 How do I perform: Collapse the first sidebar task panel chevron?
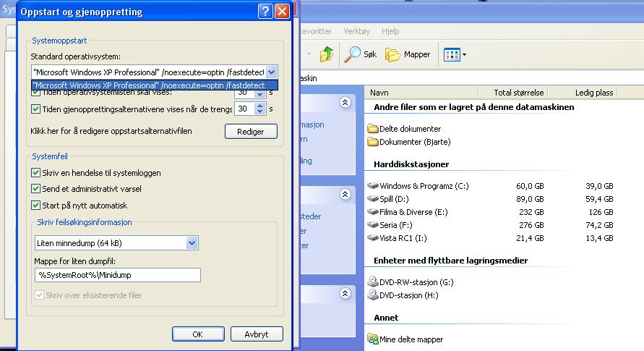pos(345,102)
